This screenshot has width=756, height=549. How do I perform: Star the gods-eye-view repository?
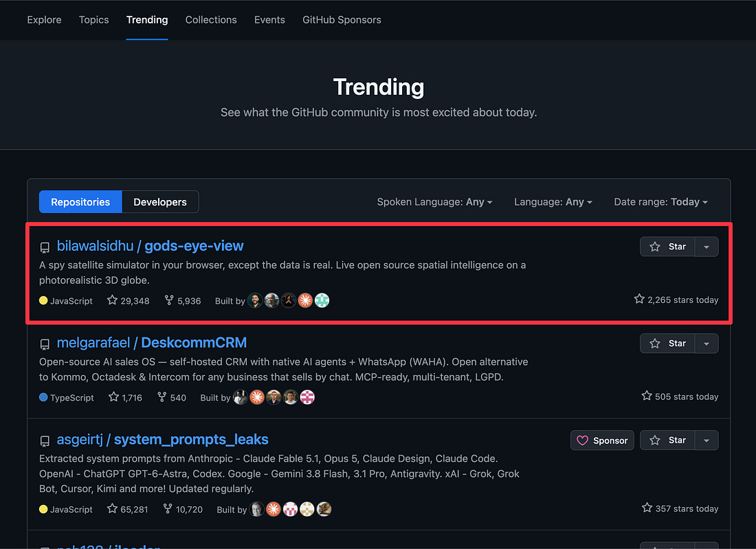(x=667, y=246)
